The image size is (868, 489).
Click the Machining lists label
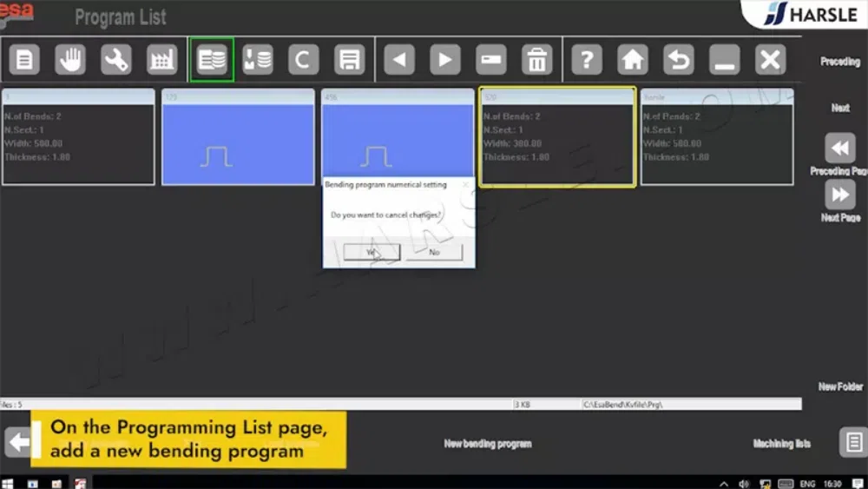coord(782,444)
